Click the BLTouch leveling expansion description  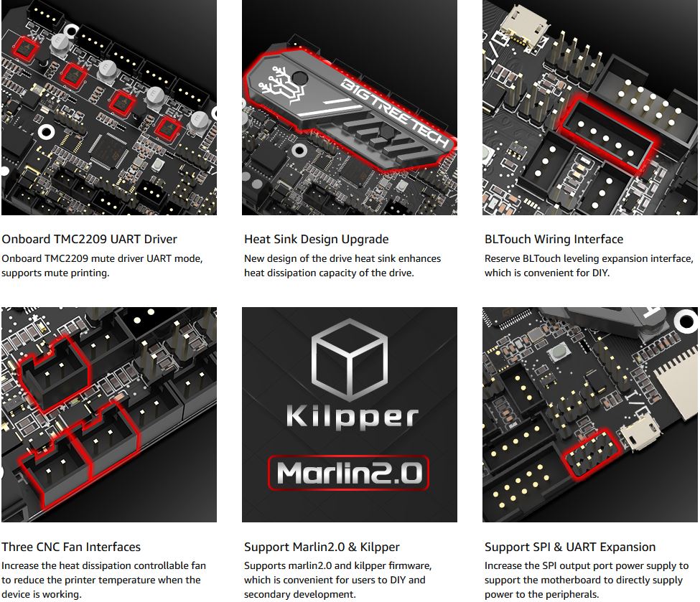(x=589, y=265)
